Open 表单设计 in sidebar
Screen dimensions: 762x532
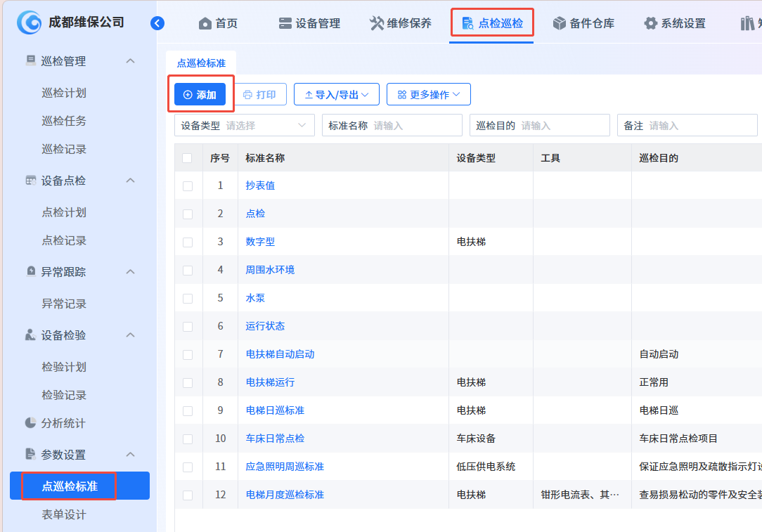64,514
